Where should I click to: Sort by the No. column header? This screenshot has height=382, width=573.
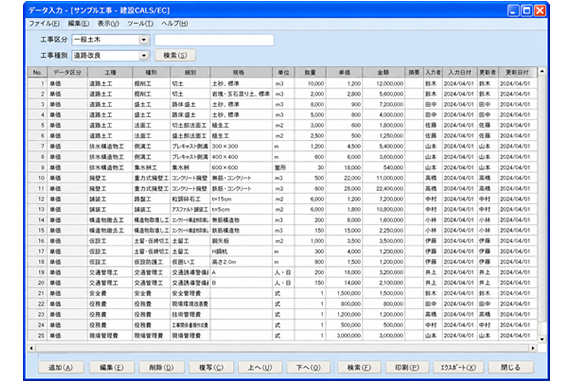click(x=37, y=72)
